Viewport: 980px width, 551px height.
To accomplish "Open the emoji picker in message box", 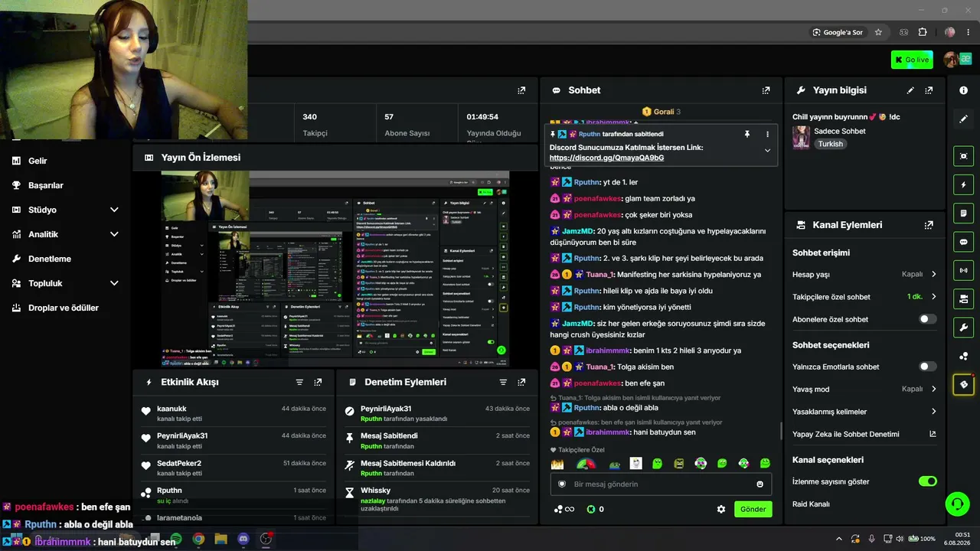I will click(759, 484).
